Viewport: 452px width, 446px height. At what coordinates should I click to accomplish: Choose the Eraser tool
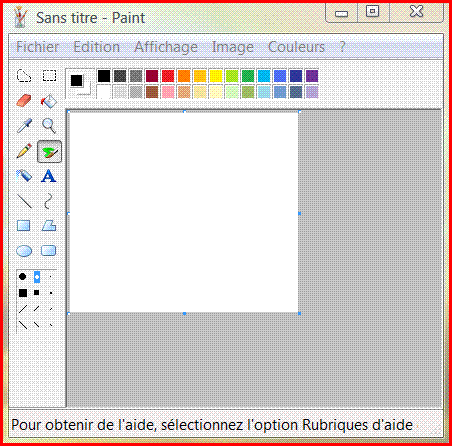click(24, 101)
